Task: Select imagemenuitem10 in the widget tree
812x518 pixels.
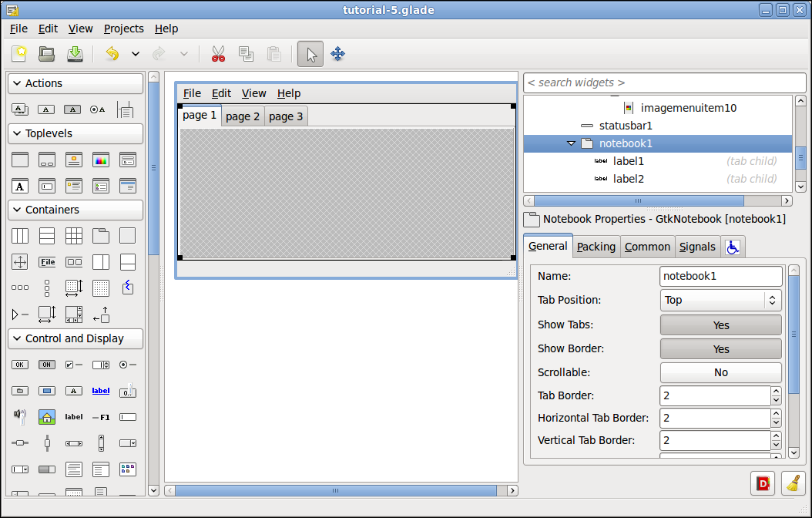Action: [x=688, y=108]
